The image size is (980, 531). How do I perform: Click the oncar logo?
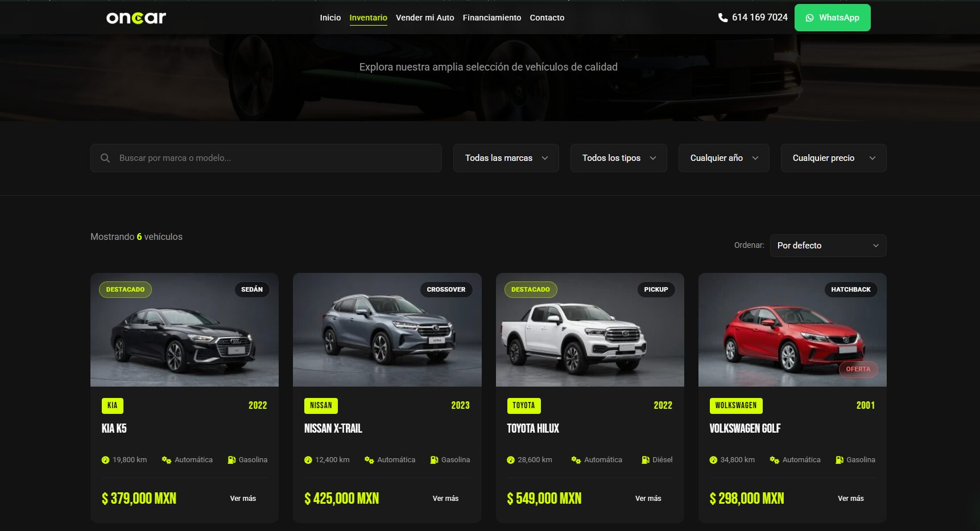pos(136,18)
